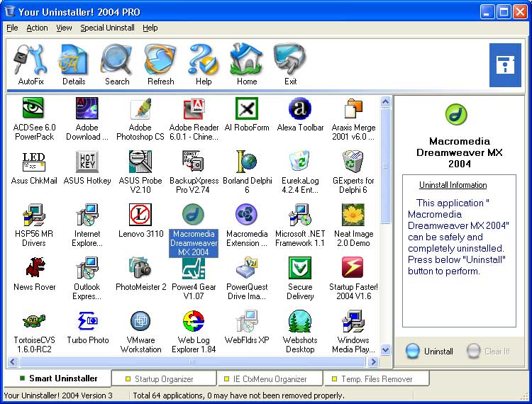532x404 pixels.
Task: Refresh the application list
Action: 160,64
